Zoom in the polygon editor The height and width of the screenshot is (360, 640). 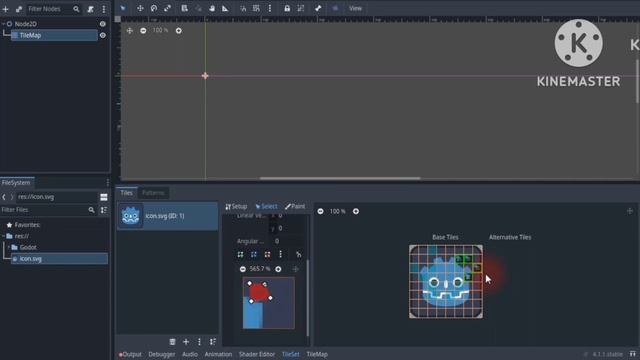coord(278,269)
